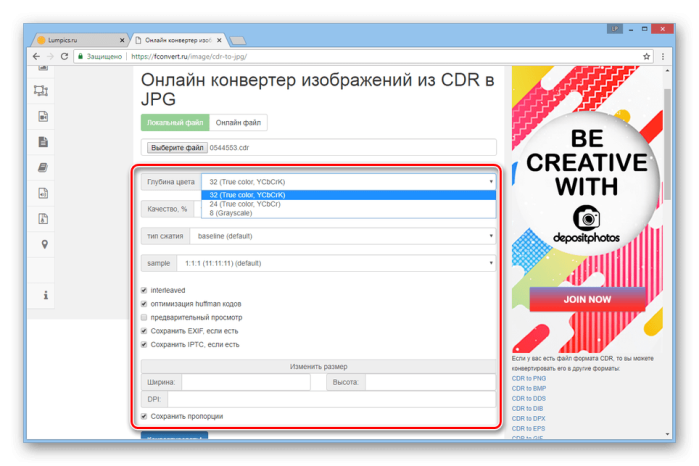Select 32 (True color, YCbCrK) option
Viewport: 699px width, 466px height.
point(349,195)
